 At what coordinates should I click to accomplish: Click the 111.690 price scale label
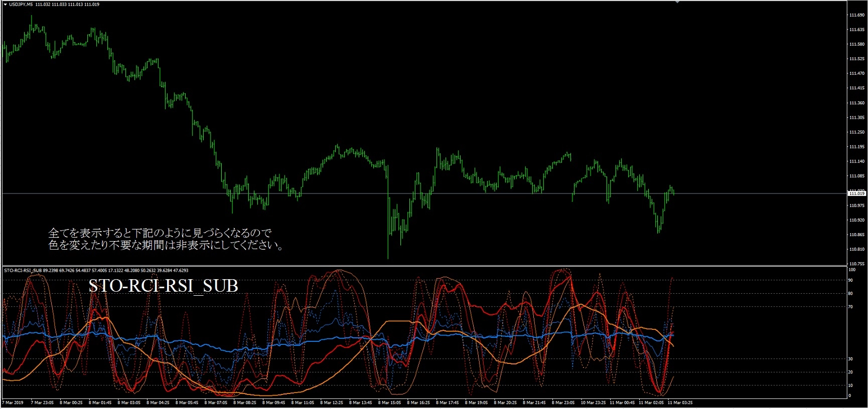pos(856,15)
